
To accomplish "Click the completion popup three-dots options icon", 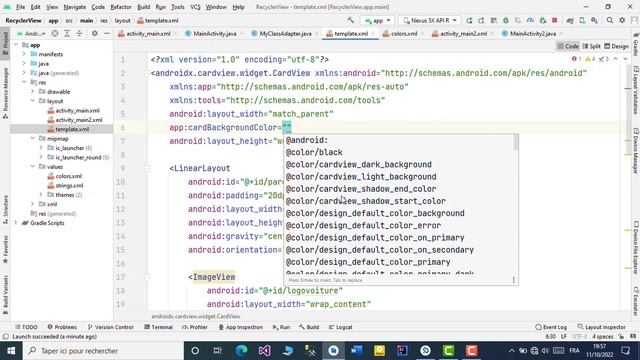I will (513, 280).
